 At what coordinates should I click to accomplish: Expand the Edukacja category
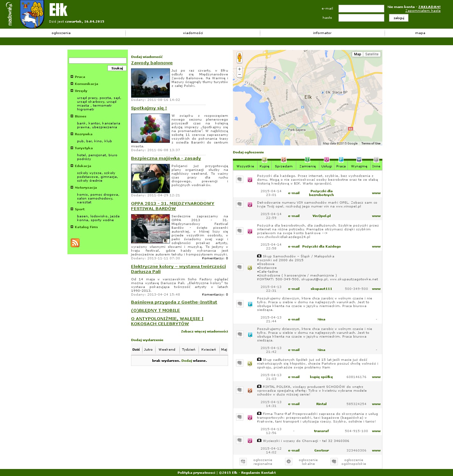72,166
